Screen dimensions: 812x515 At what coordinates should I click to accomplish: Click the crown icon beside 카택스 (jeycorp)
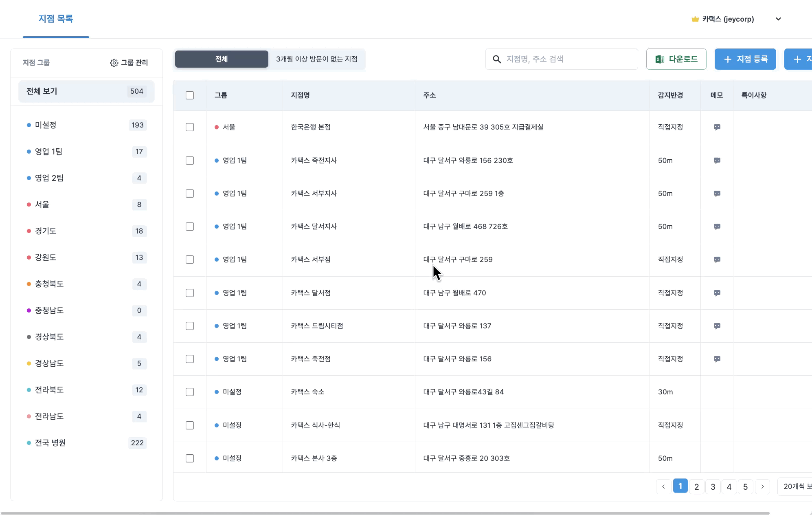pos(695,19)
